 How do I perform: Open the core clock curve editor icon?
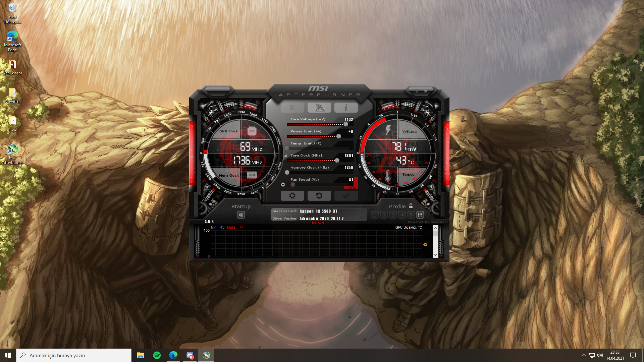pos(286,156)
